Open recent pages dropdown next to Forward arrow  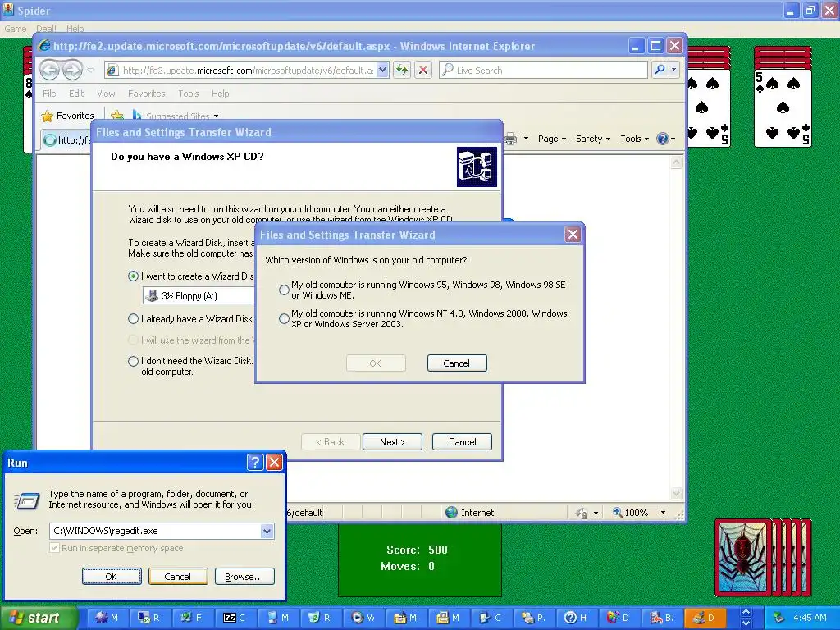90,70
